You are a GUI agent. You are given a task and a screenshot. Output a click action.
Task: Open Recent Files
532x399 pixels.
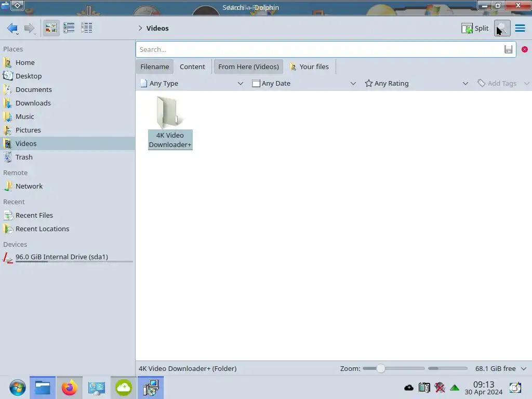coord(68,216)
